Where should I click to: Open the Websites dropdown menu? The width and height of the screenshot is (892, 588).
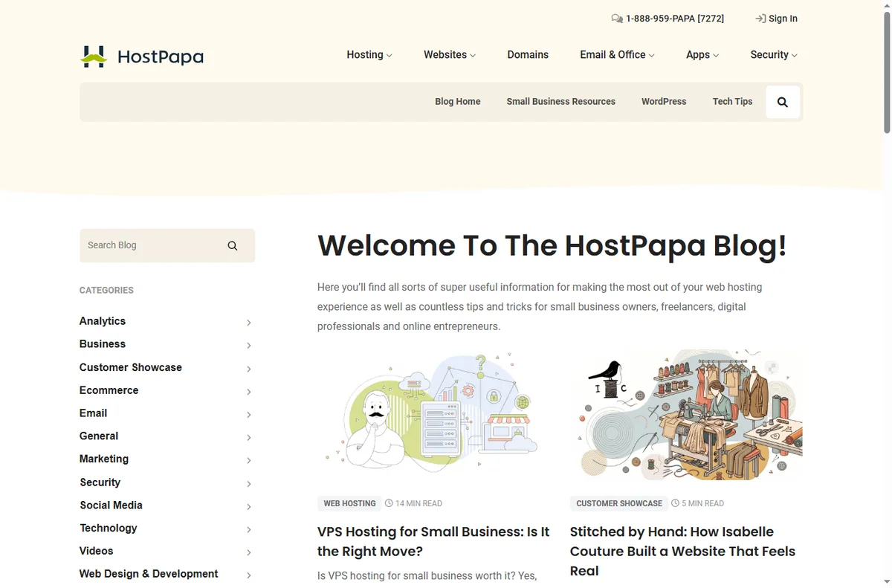coord(450,55)
